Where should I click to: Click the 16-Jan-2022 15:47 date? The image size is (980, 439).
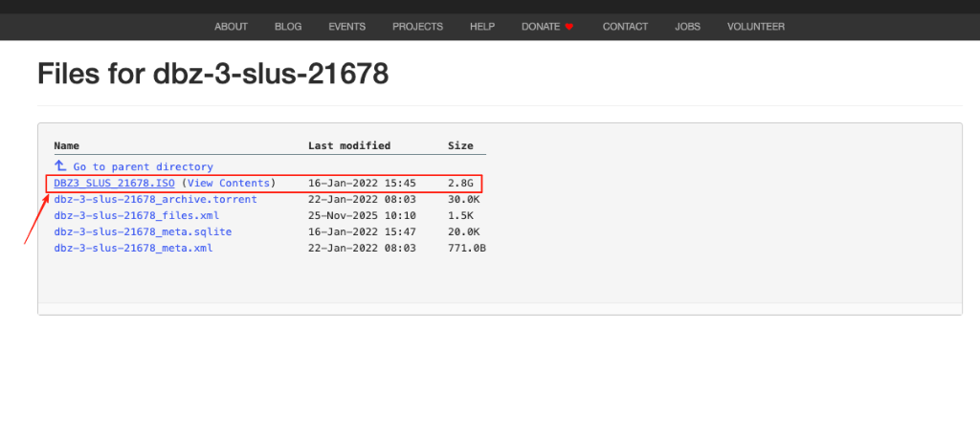(363, 231)
